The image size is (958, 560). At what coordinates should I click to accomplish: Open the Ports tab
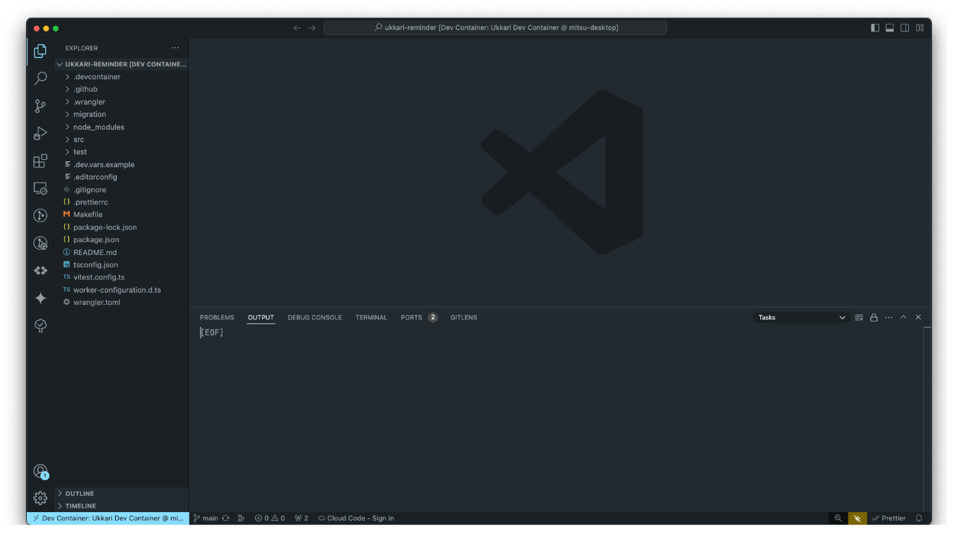point(419,317)
